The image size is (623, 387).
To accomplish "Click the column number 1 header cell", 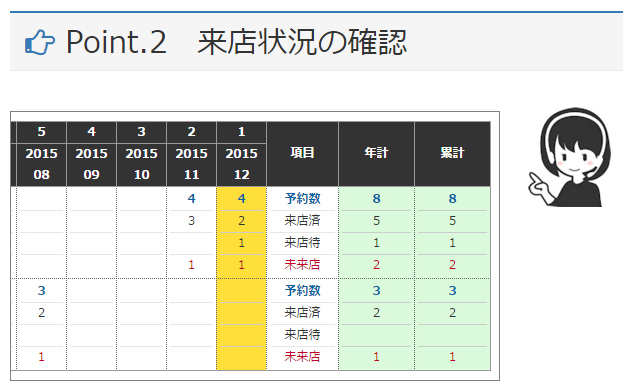I will click(242, 132).
